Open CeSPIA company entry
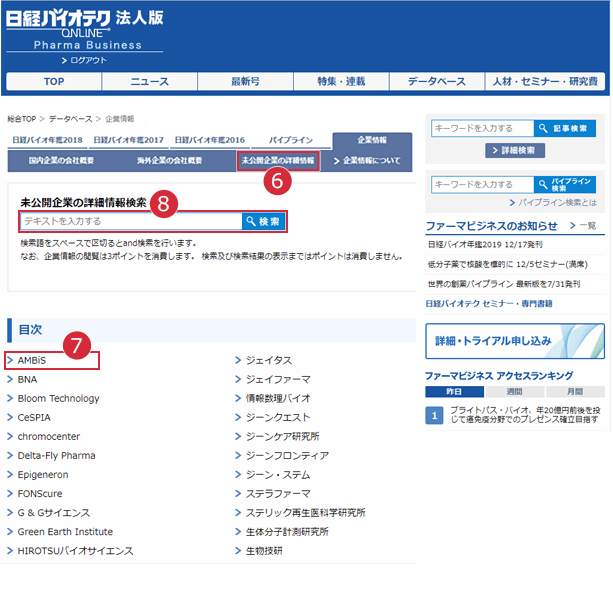This screenshot has height=601, width=613. (x=34, y=418)
